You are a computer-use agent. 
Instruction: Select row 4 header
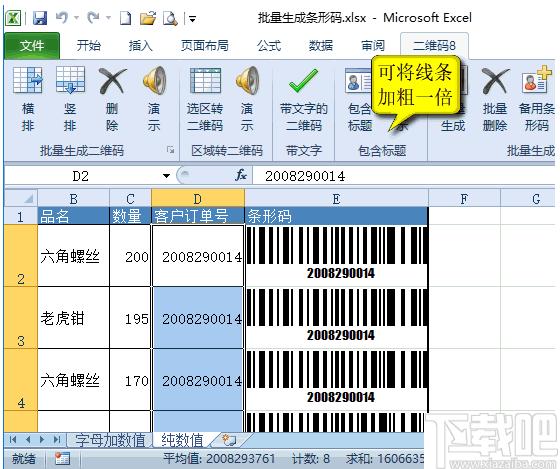[x=21, y=380]
